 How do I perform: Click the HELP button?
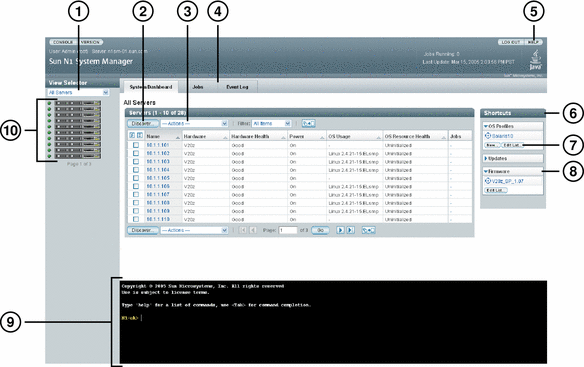click(x=533, y=42)
